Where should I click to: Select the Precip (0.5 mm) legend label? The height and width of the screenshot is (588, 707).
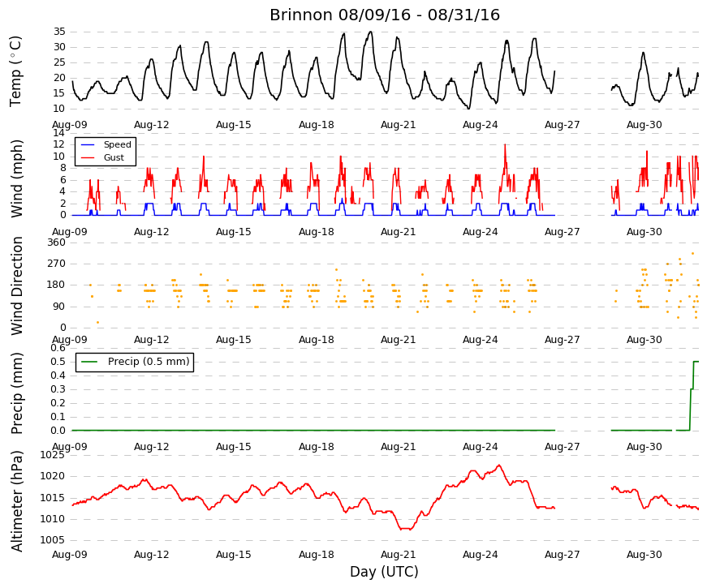point(149,362)
